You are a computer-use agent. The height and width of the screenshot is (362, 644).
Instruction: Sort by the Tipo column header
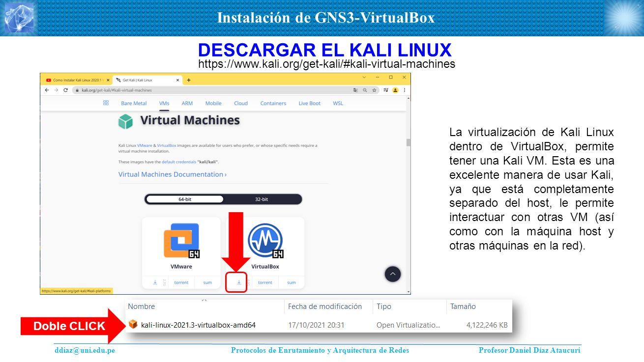(383, 306)
